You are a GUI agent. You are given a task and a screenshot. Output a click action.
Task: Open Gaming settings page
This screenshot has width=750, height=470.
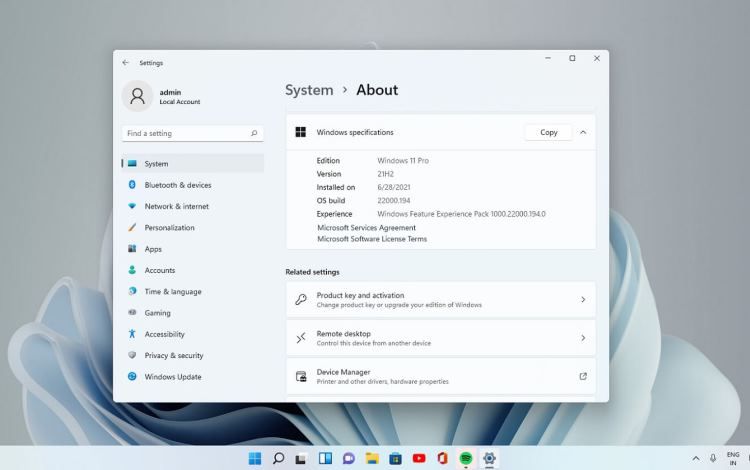[157, 313]
